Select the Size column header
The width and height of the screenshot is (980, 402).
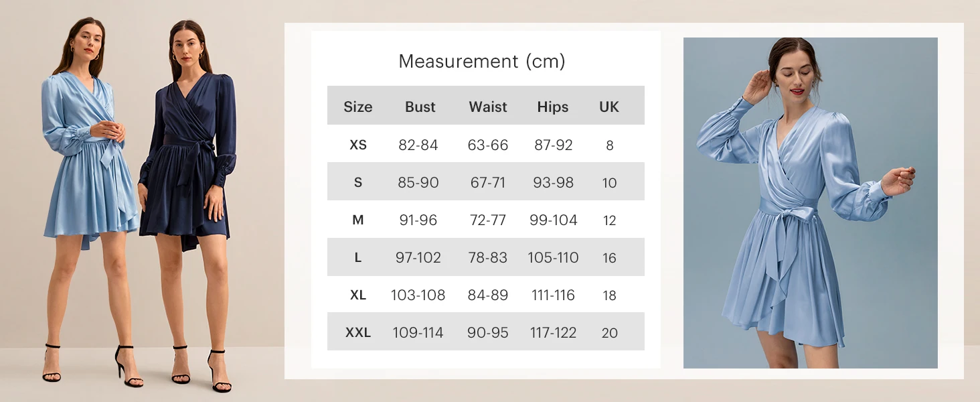pyautogui.click(x=357, y=107)
